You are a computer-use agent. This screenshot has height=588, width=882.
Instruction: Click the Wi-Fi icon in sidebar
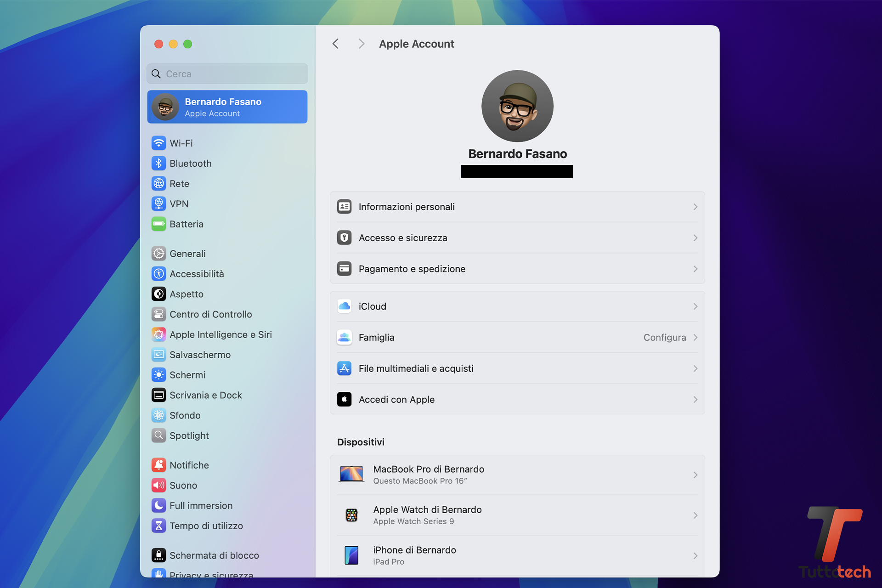coord(158,143)
